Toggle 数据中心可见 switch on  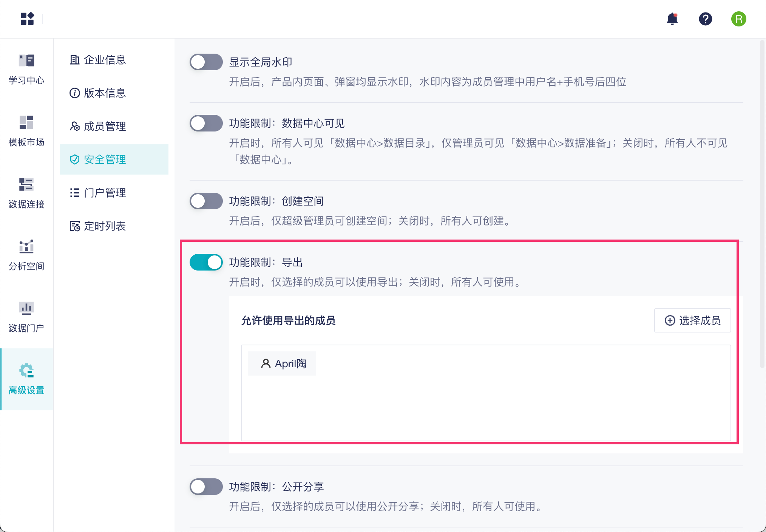[x=206, y=123]
